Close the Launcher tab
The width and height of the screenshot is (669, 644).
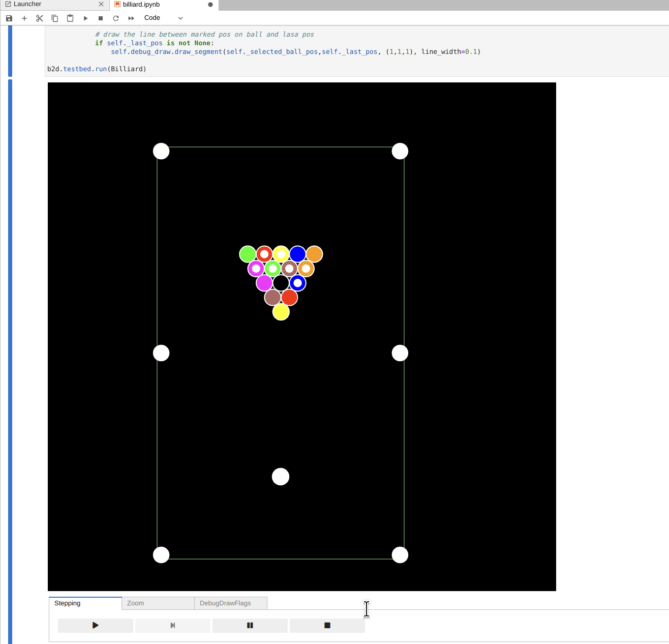point(101,4)
